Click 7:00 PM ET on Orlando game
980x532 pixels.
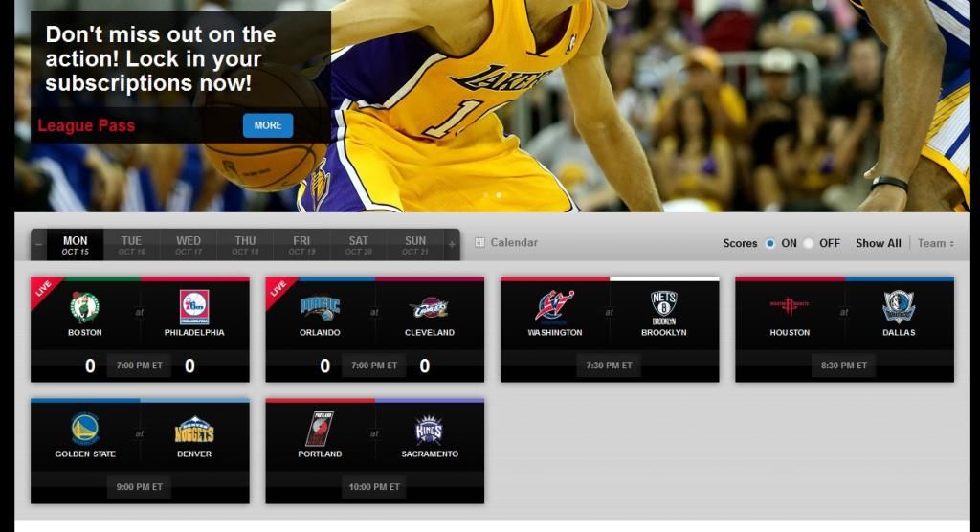coord(374,366)
